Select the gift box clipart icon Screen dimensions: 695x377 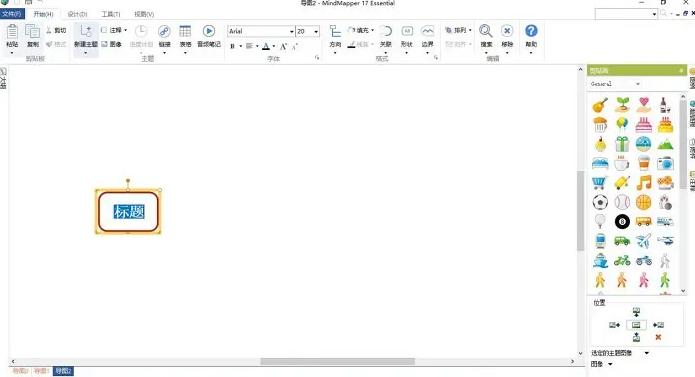click(622, 144)
